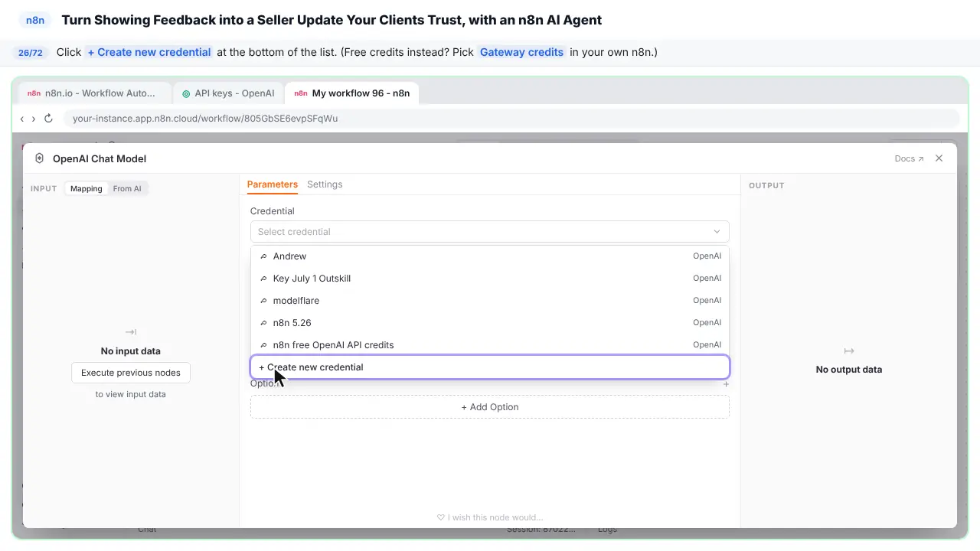Choose the n8n 5.26 credential

tap(490, 323)
